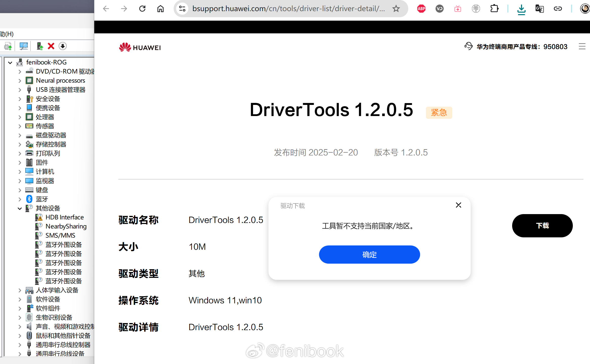Expand the USB 连接器管理器 node
Viewport: 590px width, 364px height.
(20, 90)
